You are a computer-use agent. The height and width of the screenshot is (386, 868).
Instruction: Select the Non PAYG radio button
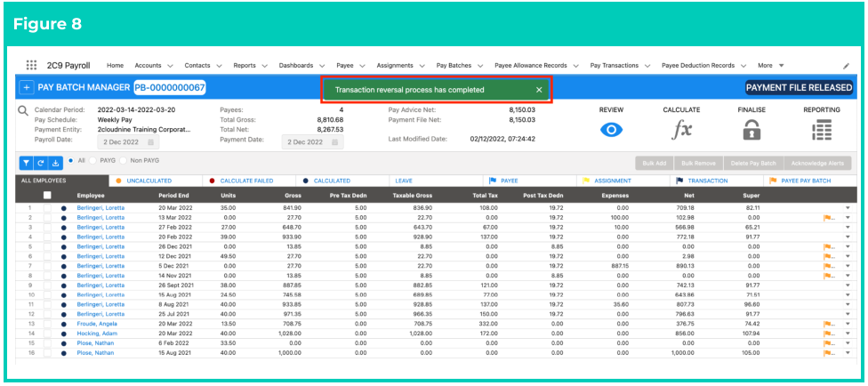pyautogui.click(x=124, y=161)
